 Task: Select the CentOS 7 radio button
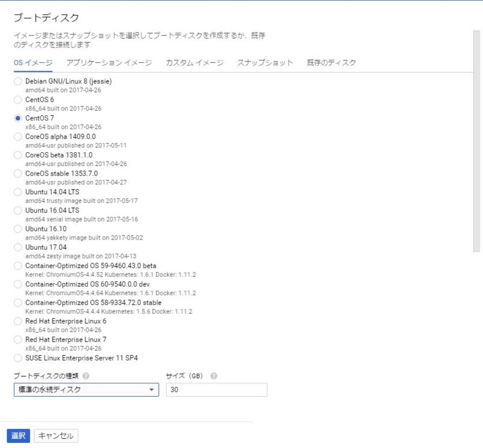click(x=18, y=118)
